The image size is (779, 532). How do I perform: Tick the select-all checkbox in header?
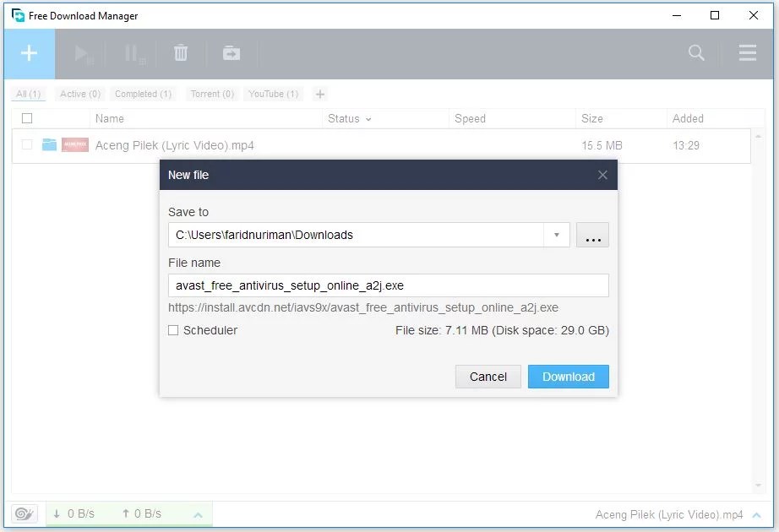tap(27, 118)
